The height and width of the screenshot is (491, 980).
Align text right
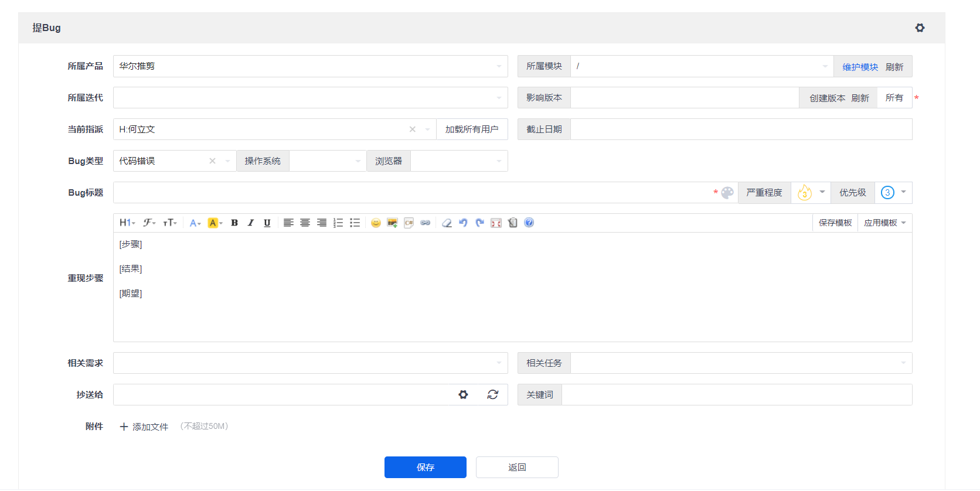tap(322, 223)
